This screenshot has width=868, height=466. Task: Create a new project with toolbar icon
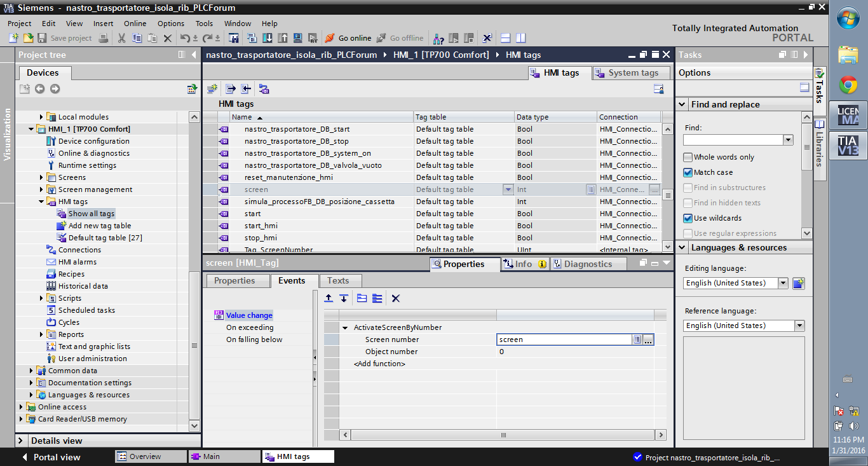point(13,38)
